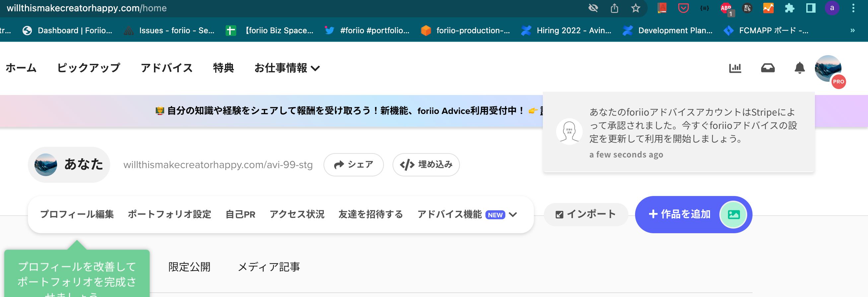The image size is (868, 297).
Task: Go to ホーム in navigation
Action: point(21,68)
